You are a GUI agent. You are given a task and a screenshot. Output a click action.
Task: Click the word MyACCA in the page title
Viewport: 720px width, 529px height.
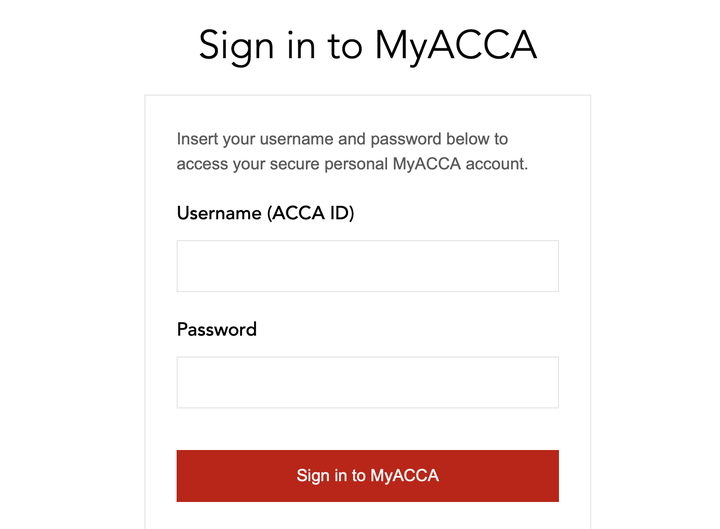456,46
